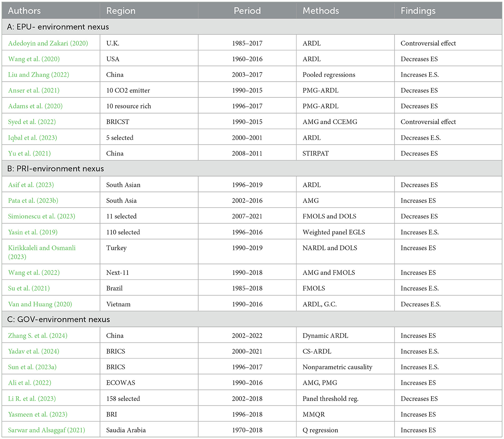Open Kirikkaleli and Osmanli (2023) citation
The width and height of the screenshot is (504, 439).
(42, 248)
